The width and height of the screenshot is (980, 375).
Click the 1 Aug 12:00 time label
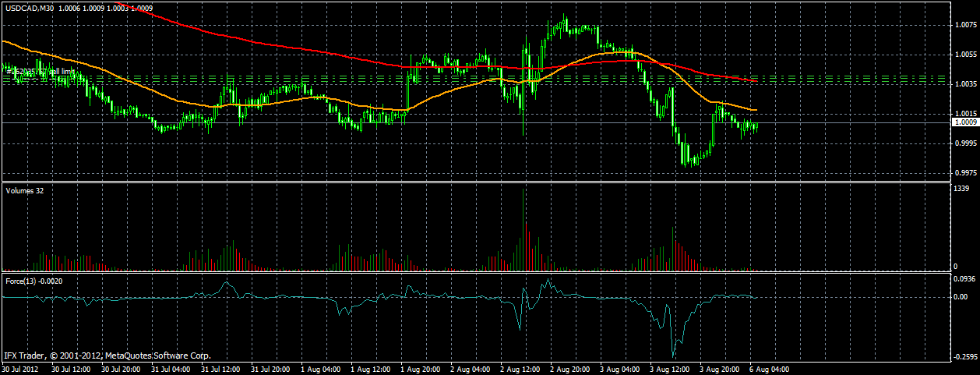pyautogui.click(x=369, y=369)
